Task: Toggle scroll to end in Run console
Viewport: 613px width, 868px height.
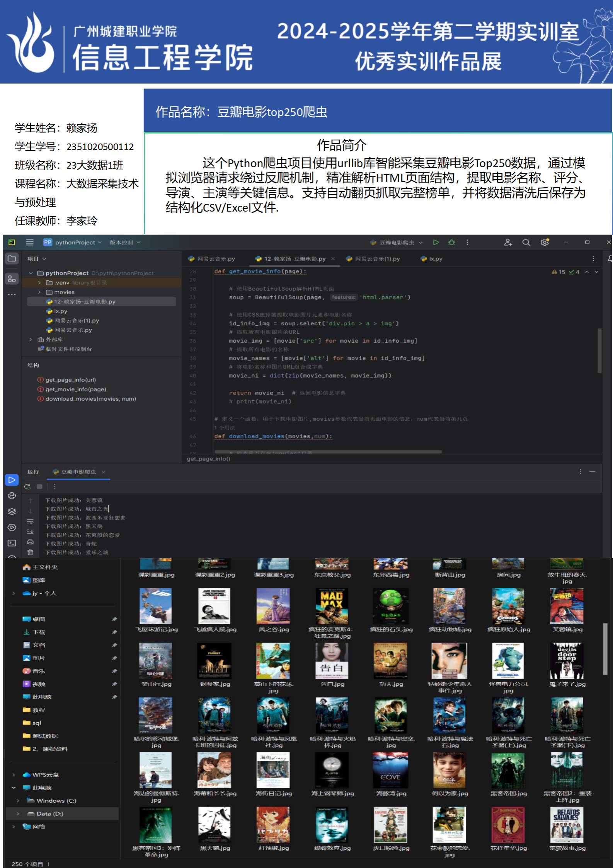Action: click(x=30, y=531)
